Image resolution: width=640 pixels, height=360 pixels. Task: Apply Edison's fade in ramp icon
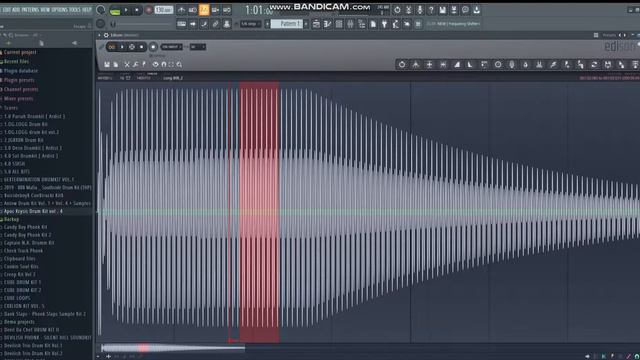[457, 64]
